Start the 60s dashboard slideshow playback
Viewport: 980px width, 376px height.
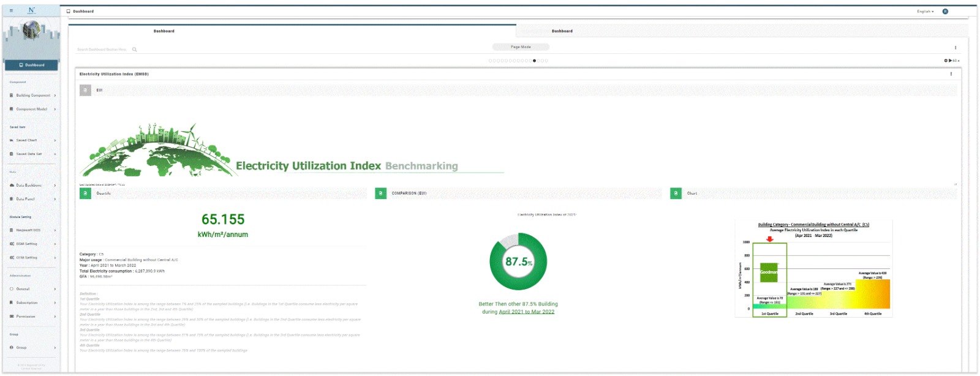[950, 61]
